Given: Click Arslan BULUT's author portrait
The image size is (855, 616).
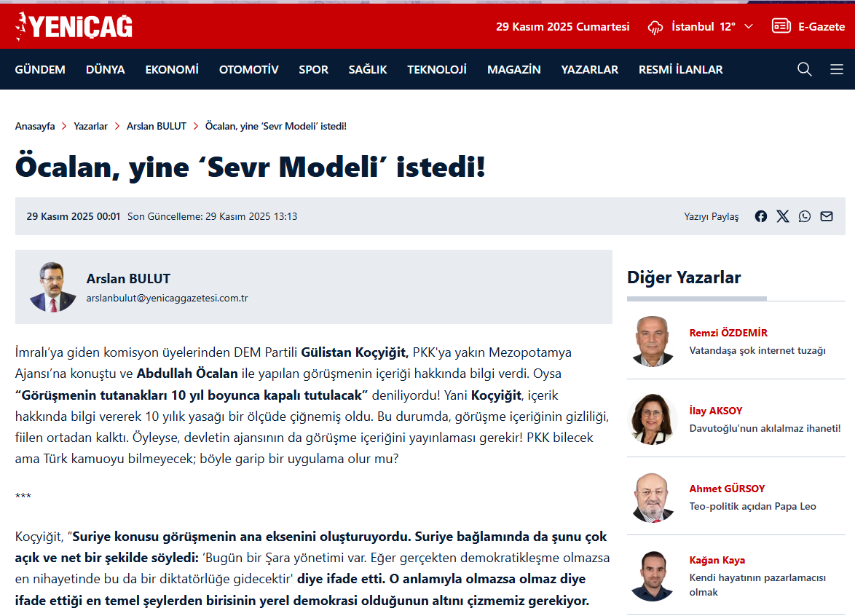Looking at the screenshot, I should point(52,287).
